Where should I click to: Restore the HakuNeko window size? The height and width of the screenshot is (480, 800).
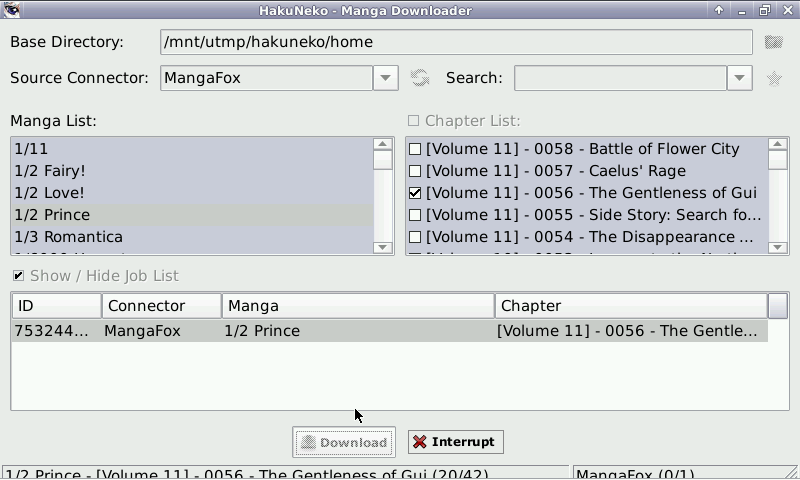[764, 10]
